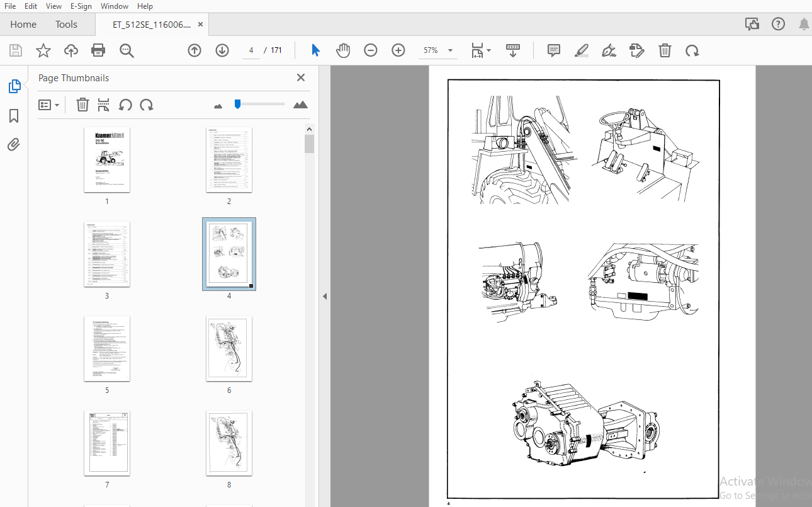Enlarge thumbnail size with the large mountain icon
Viewport: 812px width, 507px height.
coord(301,105)
